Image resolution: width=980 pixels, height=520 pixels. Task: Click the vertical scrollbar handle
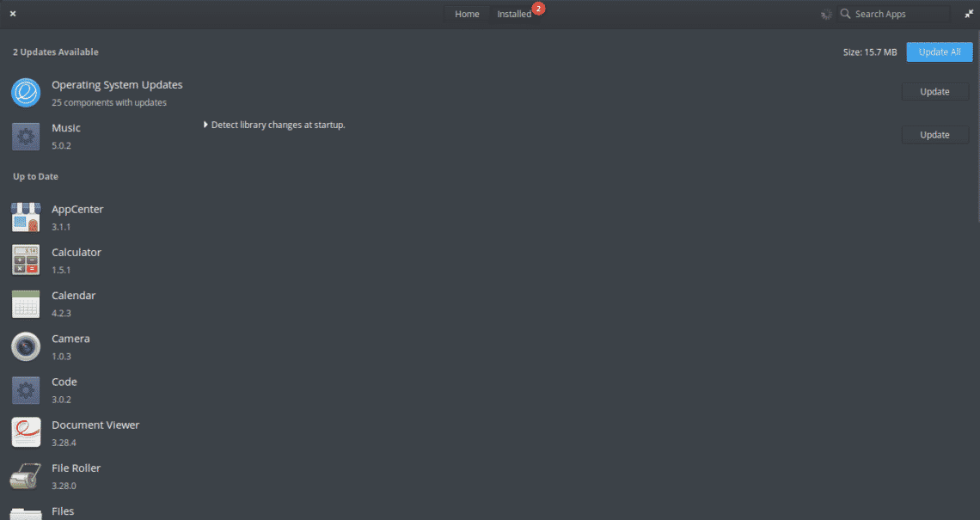coord(977,125)
